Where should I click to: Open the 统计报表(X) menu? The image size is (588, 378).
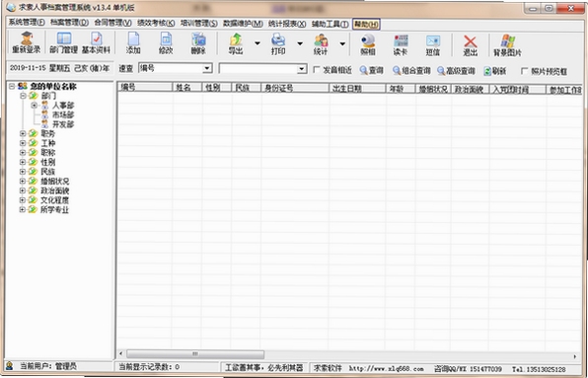click(x=287, y=24)
